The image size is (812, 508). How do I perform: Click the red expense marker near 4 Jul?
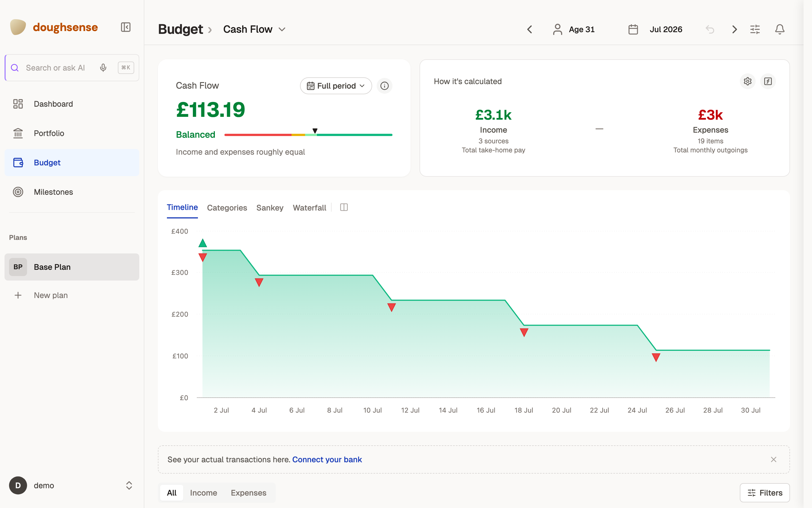click(259, 282)
